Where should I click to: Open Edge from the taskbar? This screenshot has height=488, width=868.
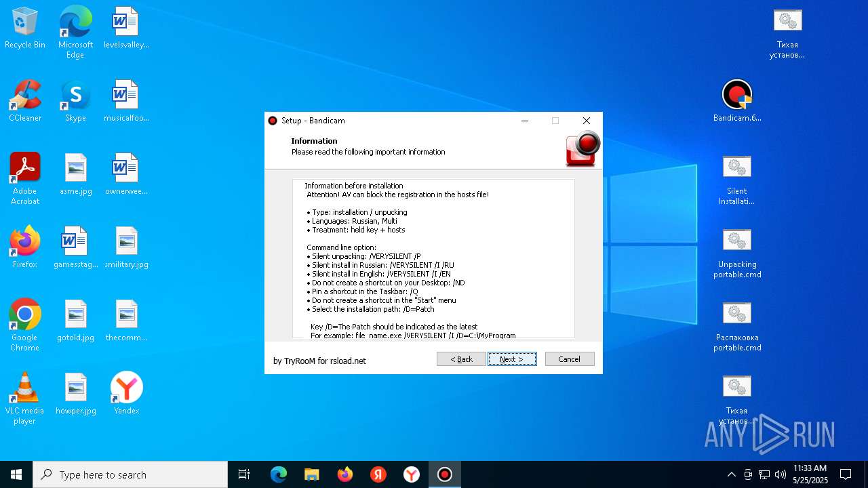click(279, 474)
